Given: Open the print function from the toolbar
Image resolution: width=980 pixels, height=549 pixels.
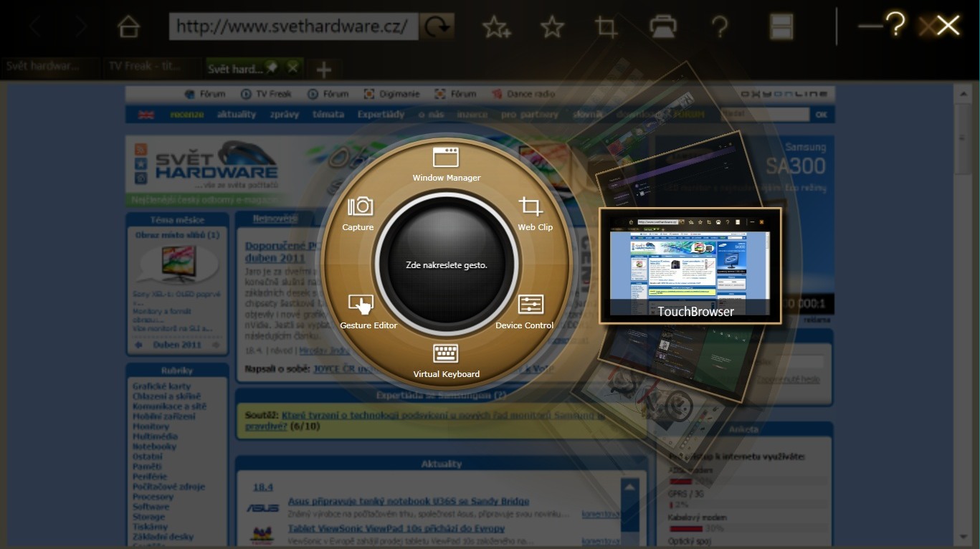Looking at the screenshot, I should pyautogui.click(x=662, y=25).
